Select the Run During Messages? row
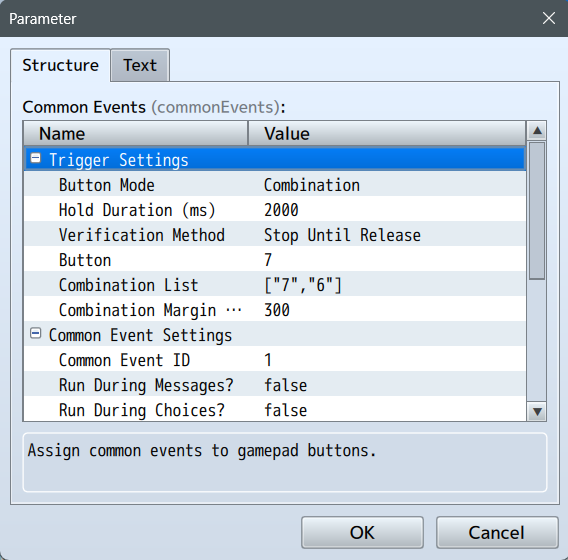Viewport: 568px width, 560px height. click(275, 384)
